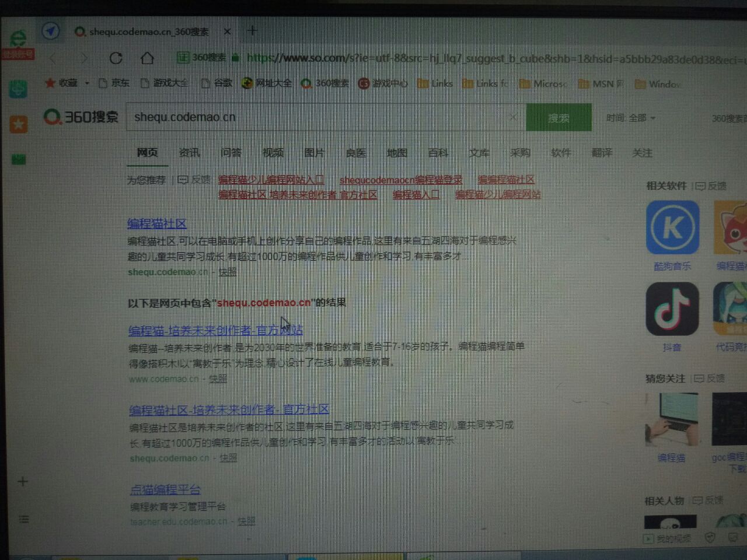Click the 360 browser logo icon
This screenshot has height=560, width=747.
(18, 39)
